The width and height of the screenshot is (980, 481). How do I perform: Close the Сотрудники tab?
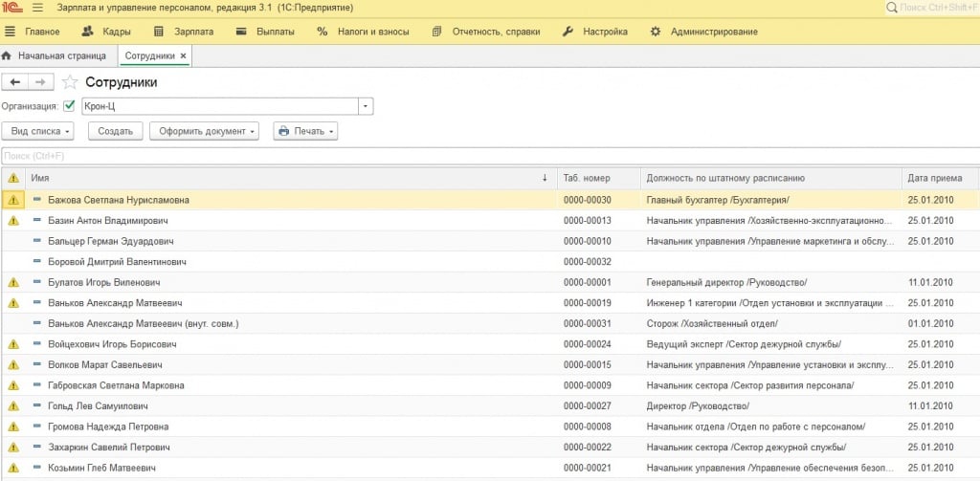click(x=184, y=56)
